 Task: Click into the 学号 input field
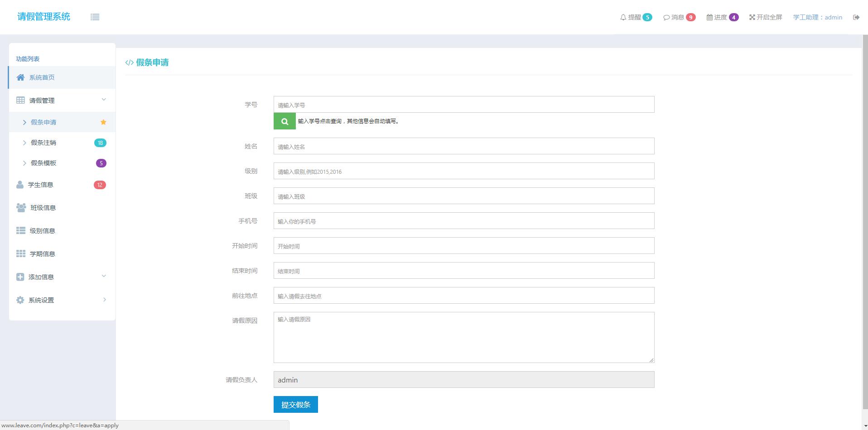464,105
